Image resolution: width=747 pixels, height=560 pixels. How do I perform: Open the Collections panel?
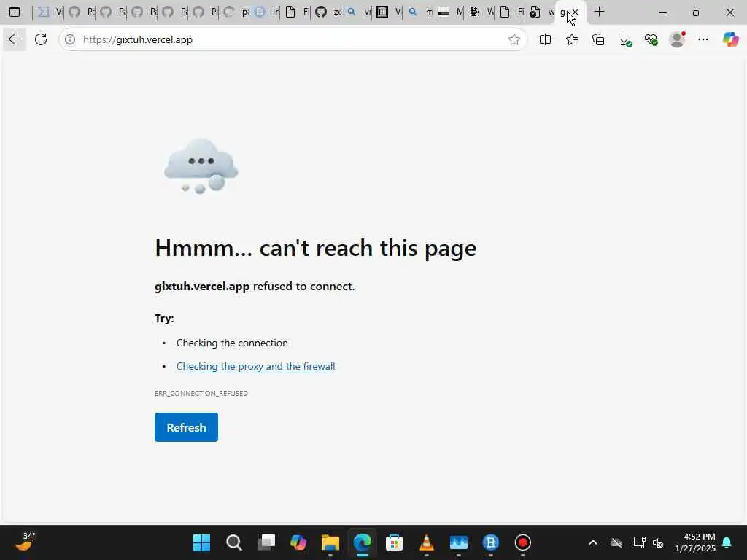pos(598,39)
